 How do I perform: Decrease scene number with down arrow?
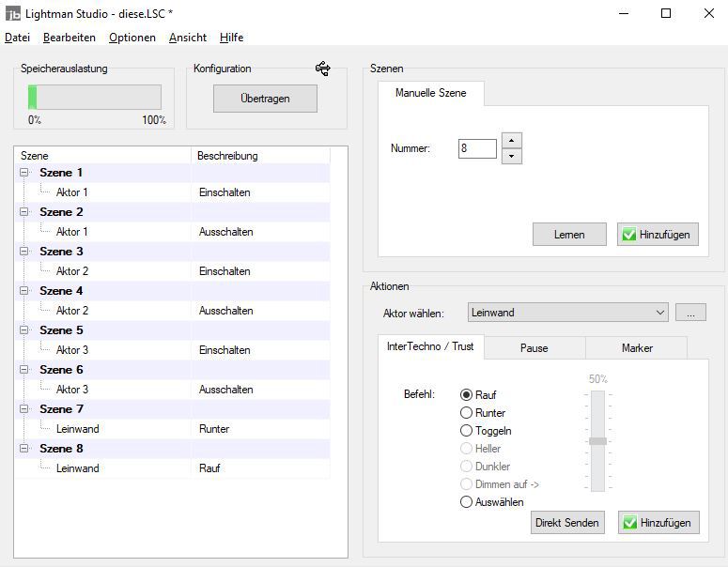tap(511, 156)
